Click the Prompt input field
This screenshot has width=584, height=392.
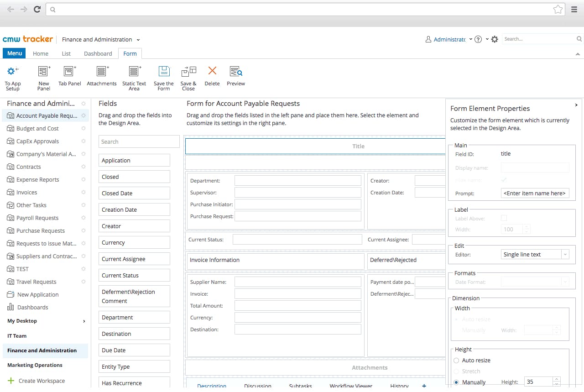coord(535,193)
